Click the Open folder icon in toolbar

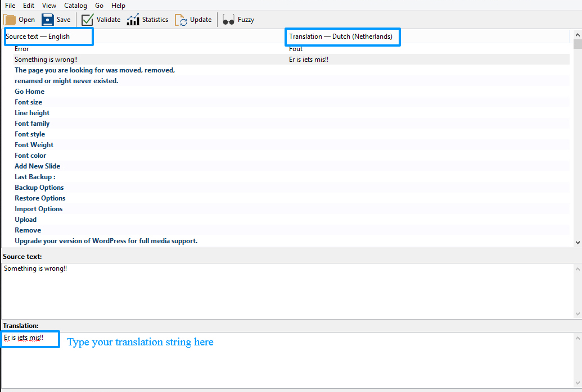pyautogui.click(x=10, y=20)
